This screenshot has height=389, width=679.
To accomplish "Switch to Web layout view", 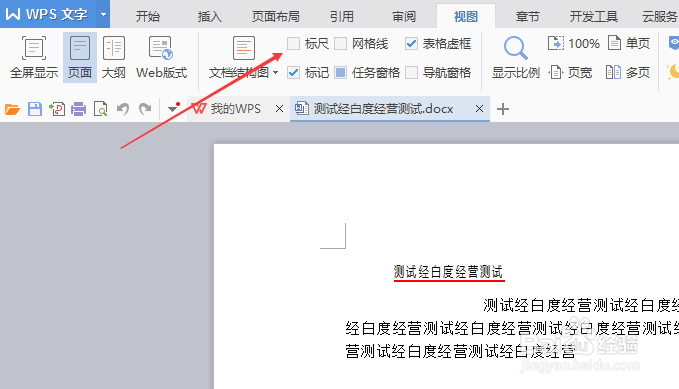I will (x=162, y=58).
